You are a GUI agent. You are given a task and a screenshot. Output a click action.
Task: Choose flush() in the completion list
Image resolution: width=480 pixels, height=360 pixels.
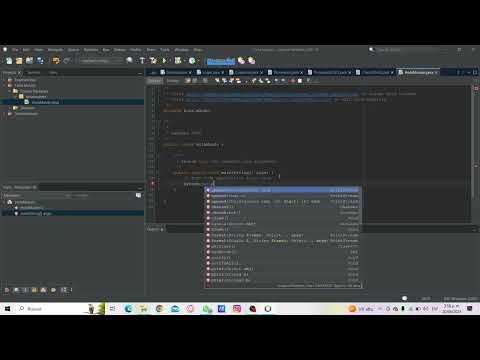[x=283, y=230]
